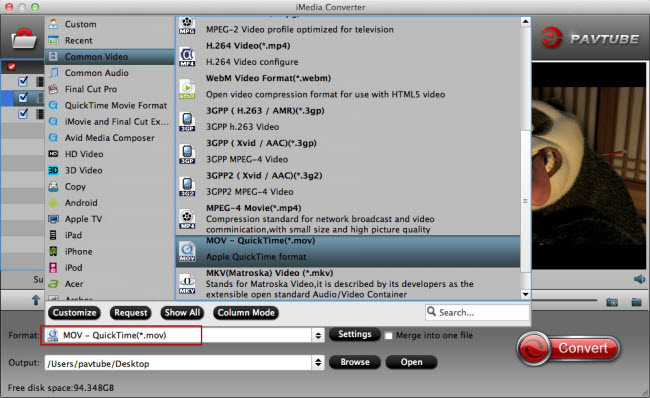Click the video preview thumbnail
Image resolution: width=650 pixels, height=398 pixels.
589,166
